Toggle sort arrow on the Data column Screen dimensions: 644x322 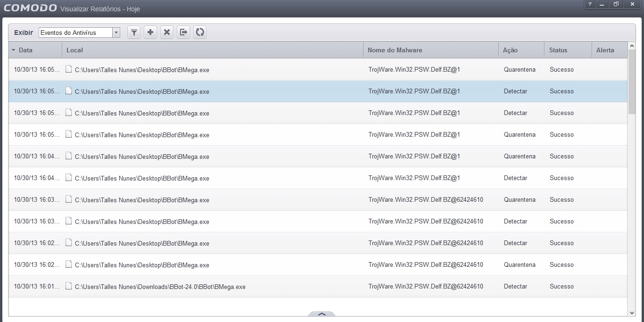click(x=14, y=50)
